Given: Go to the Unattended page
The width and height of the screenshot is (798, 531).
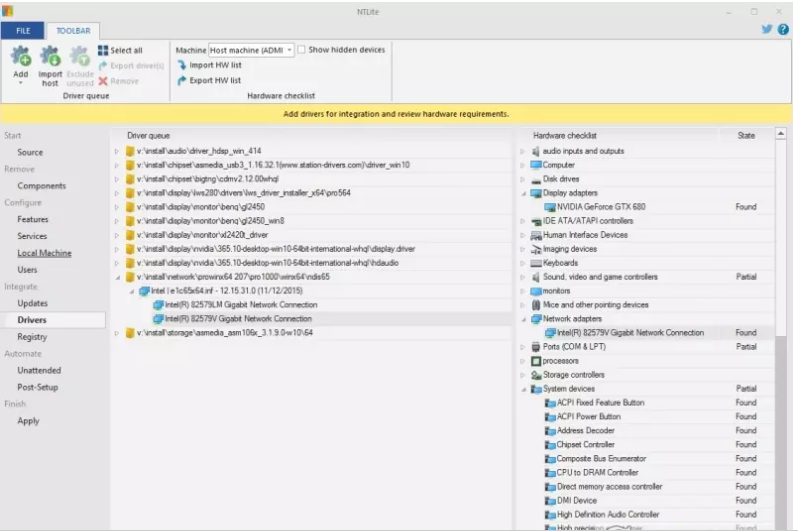Looking at the screenshot, I should 39,371.
